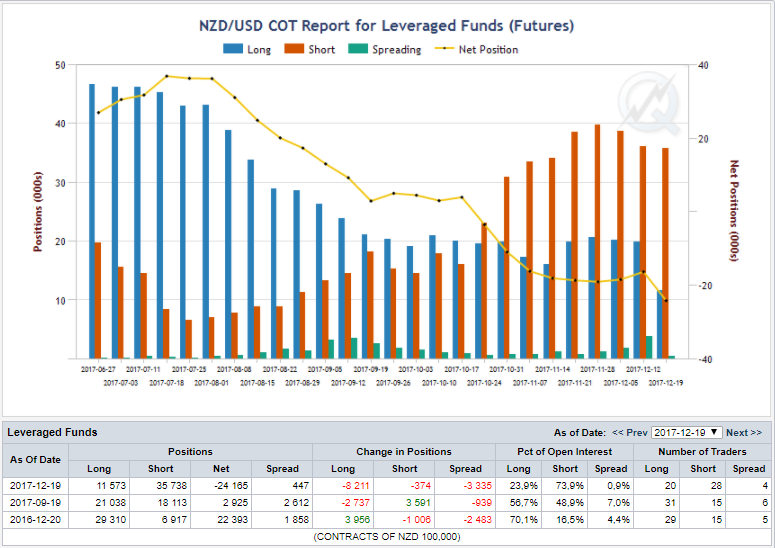The width and height of the screenshot is (775, 548).
Task: Click the Short positions value 35 738
Action: click(172, 486)
